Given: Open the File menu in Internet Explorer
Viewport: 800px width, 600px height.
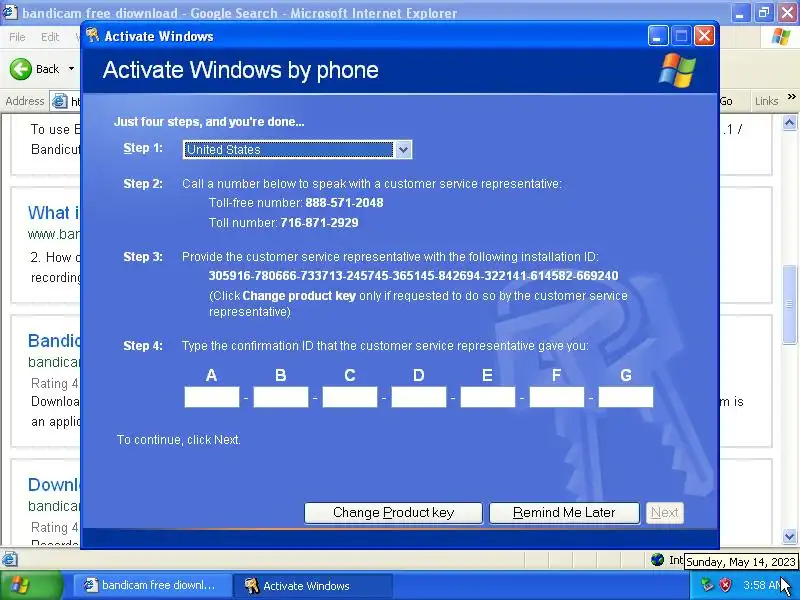Looking at the screenshot, I should coord(17,37).
